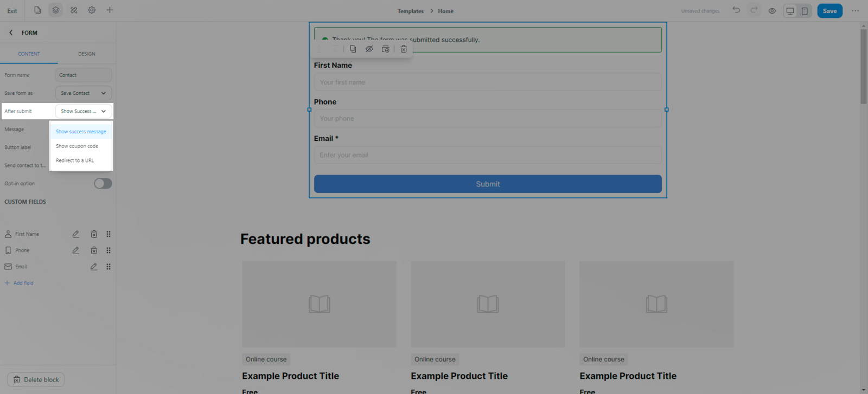Viewport: 868px width, 394px height.
Task: Click the plus icon to add block
Action: pos(110,10)
